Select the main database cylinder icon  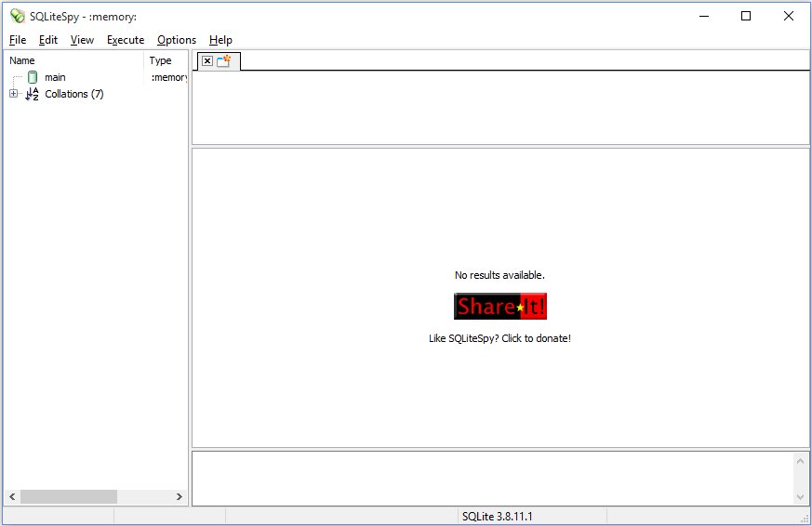(x=33, y=77)
